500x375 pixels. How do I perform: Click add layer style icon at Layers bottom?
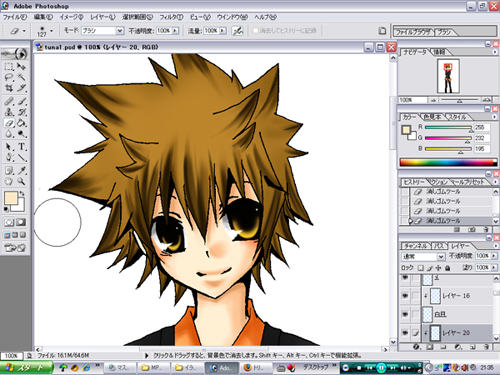(416, 347)
